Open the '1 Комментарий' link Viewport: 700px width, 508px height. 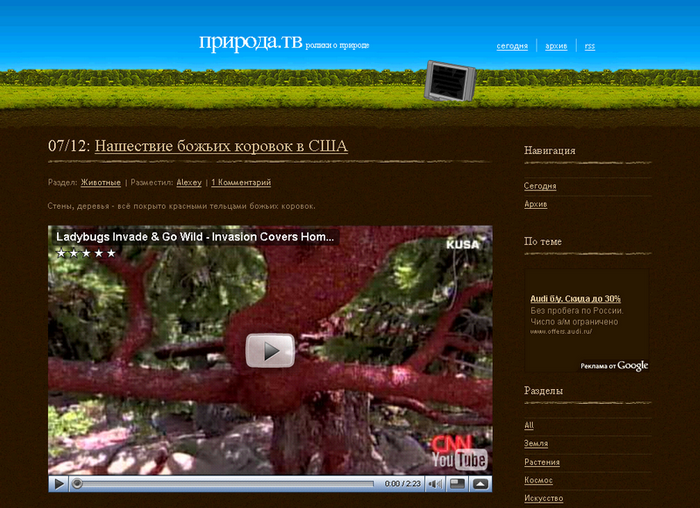pos(241,183)
